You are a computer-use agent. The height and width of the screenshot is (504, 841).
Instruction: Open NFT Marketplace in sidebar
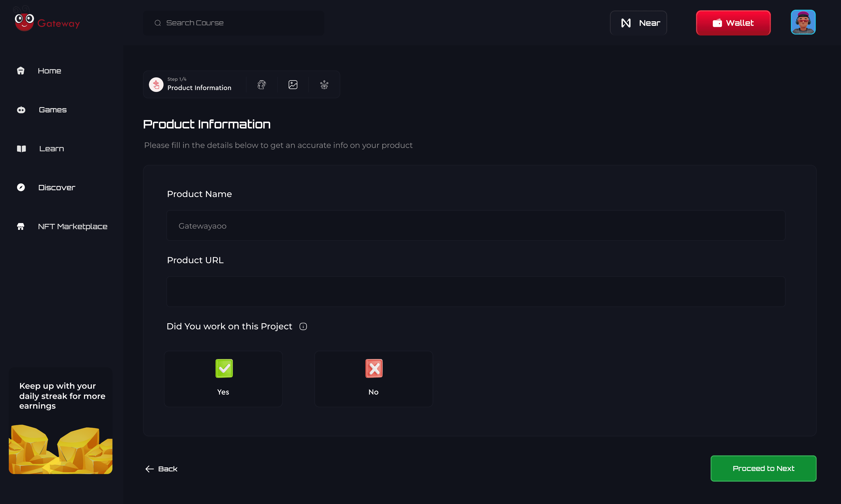tap(72, 227)
